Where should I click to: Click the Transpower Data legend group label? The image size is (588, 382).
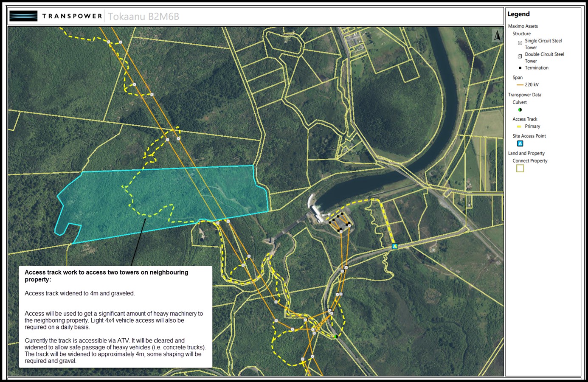pos(524,95)
